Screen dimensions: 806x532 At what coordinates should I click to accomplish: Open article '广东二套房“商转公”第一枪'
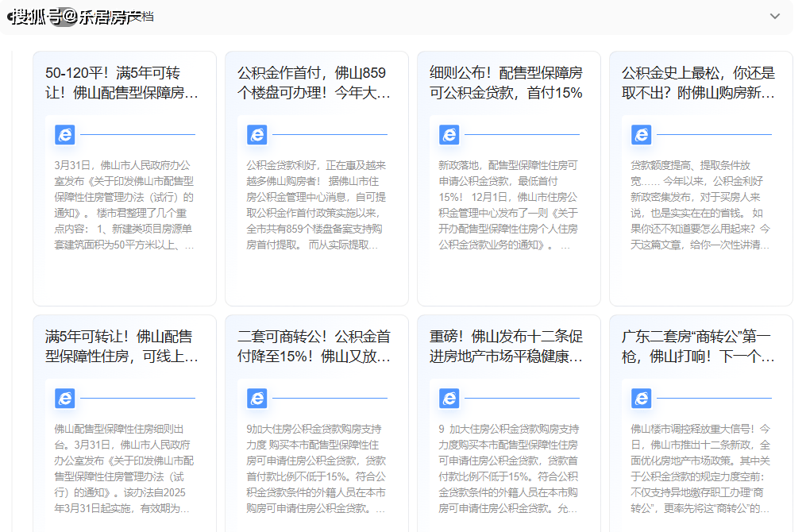pyautogui.click(x=700, y=346)
